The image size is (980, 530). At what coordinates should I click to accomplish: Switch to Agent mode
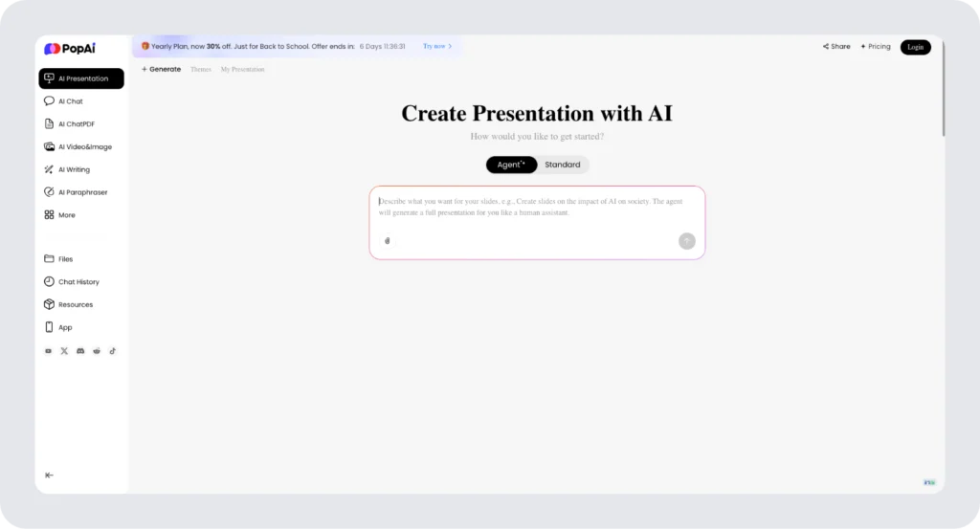point(511,165)
